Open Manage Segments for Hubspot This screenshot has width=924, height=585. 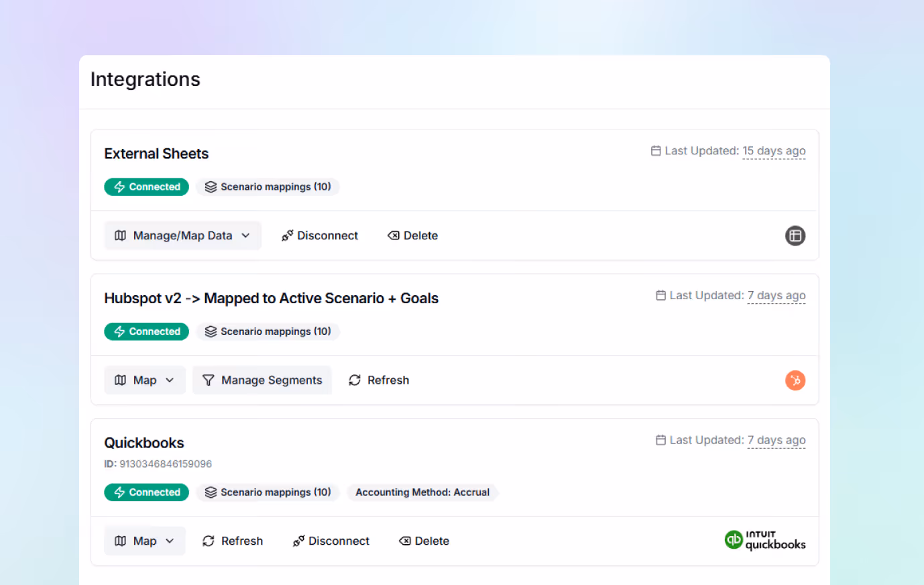point(262,380)
